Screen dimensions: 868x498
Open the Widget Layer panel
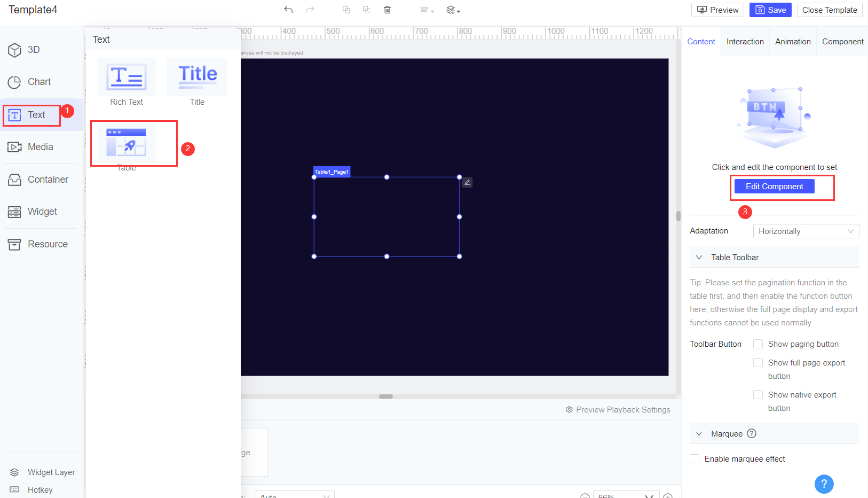[43, 472]
